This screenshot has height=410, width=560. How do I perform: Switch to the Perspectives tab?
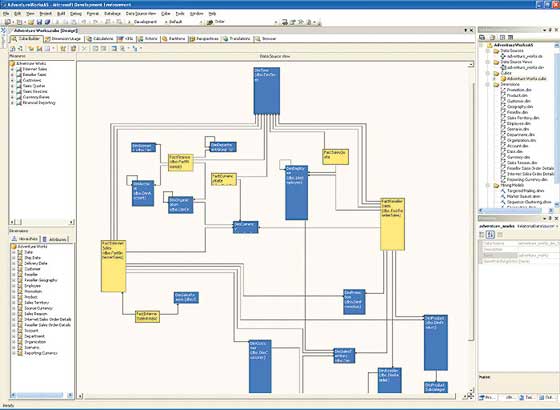coord(204,39)
